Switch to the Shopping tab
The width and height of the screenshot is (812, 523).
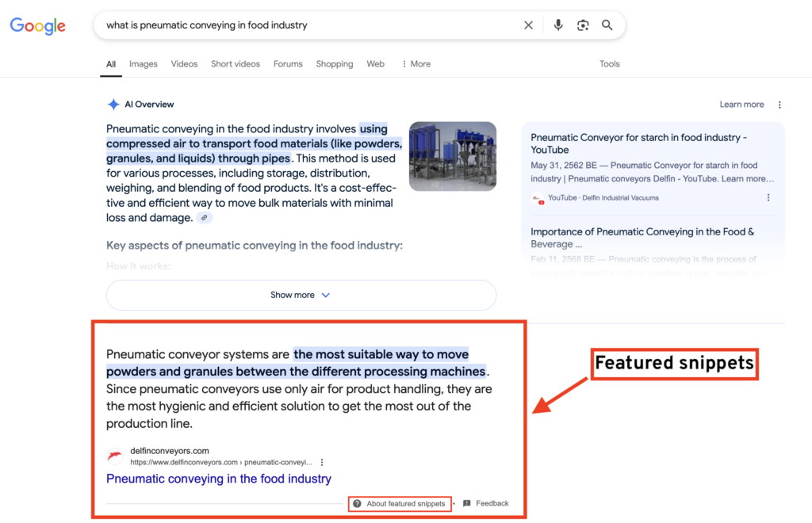(335, 64)
